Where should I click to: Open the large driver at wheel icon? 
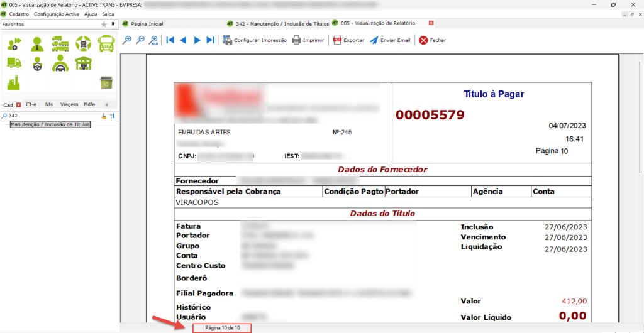click(x=60, y=63)
